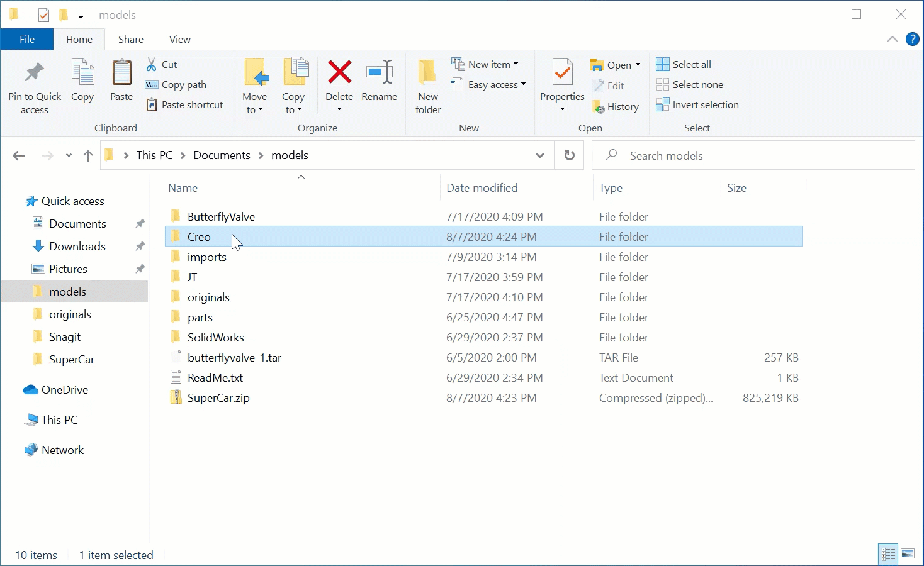Go up one folder level

(88, 155)
